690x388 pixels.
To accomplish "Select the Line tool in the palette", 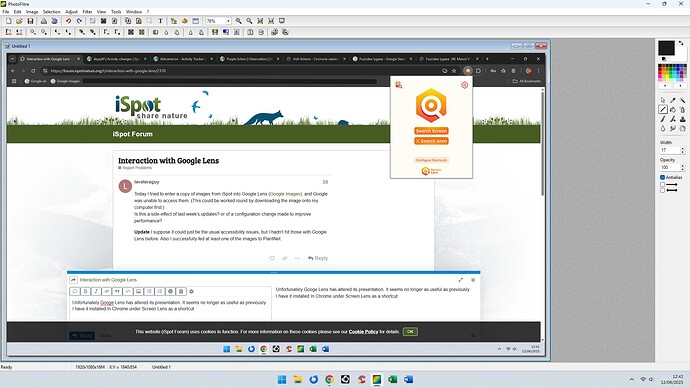I will tap(663, 109).
